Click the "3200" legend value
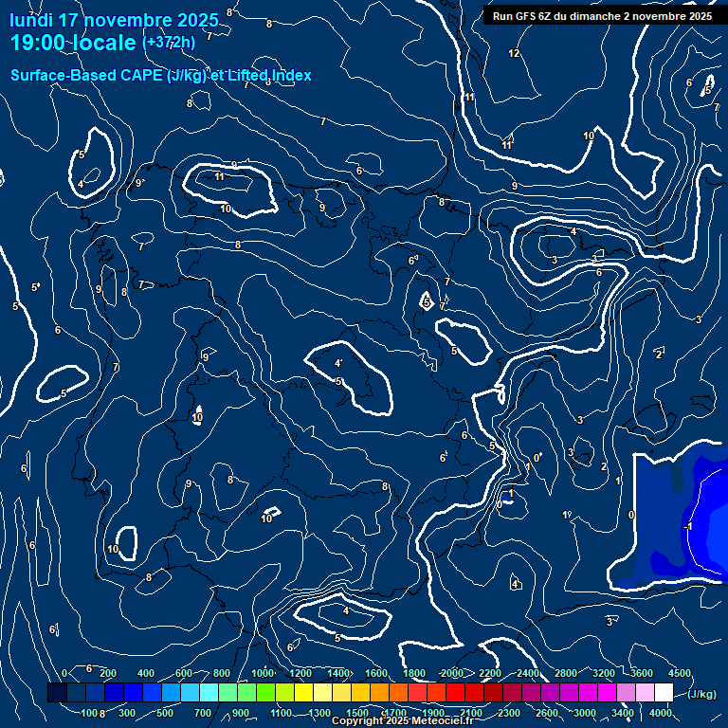 click(x=604, y=673)
